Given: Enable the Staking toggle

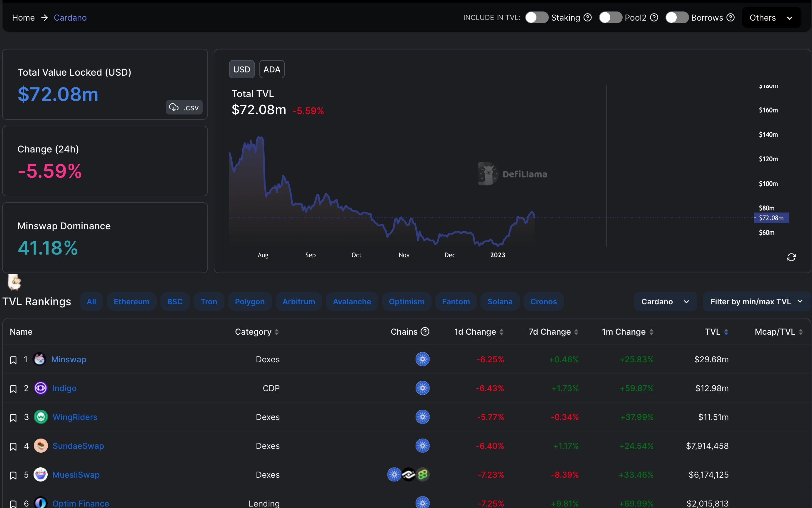Looking at the screenshot, I should click(536, 17).
